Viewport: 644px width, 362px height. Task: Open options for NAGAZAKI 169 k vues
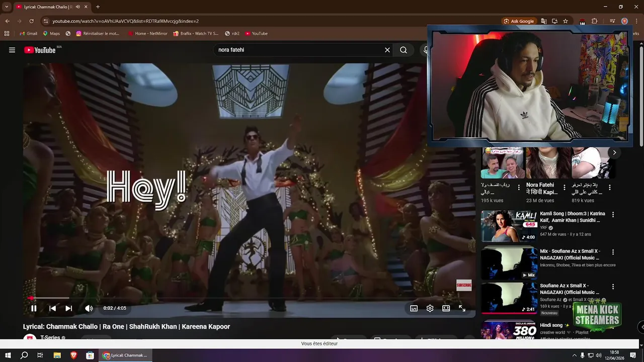[x=613, y=287]
